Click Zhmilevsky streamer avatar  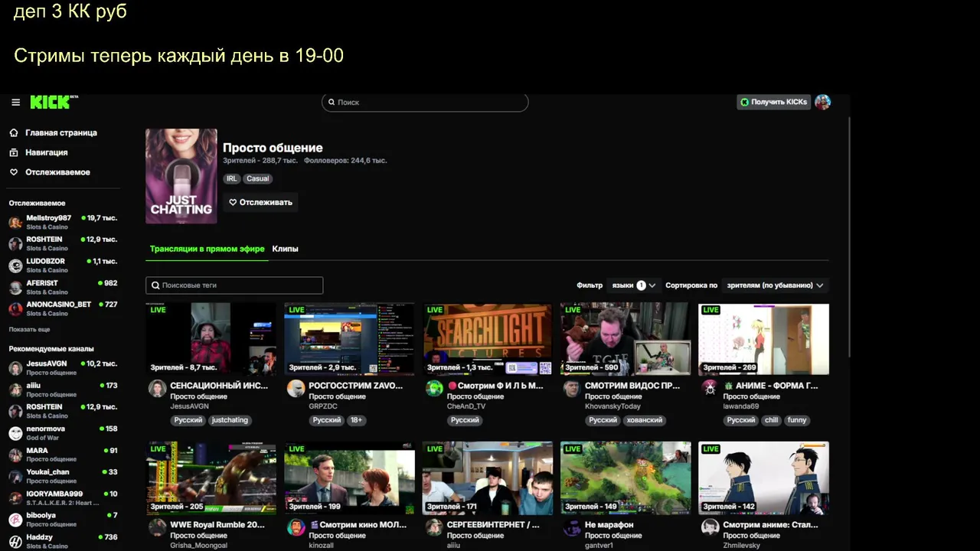point(710,527)
